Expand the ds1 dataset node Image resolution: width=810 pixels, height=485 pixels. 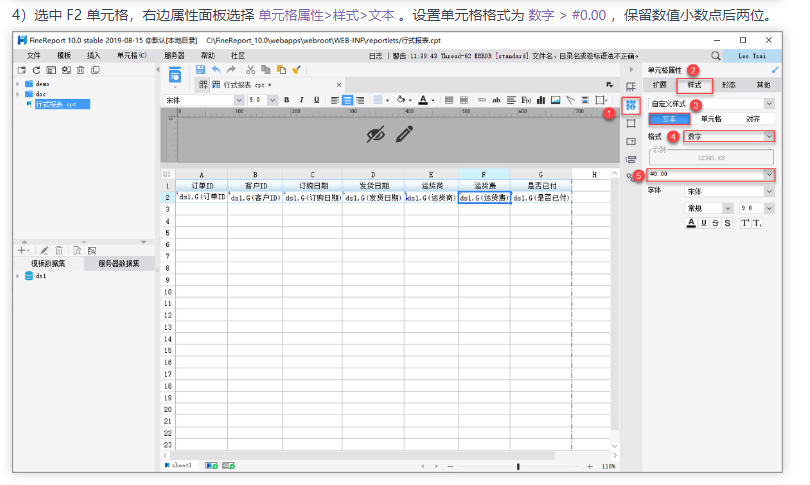pyautogui.click(x=18, y=276)
